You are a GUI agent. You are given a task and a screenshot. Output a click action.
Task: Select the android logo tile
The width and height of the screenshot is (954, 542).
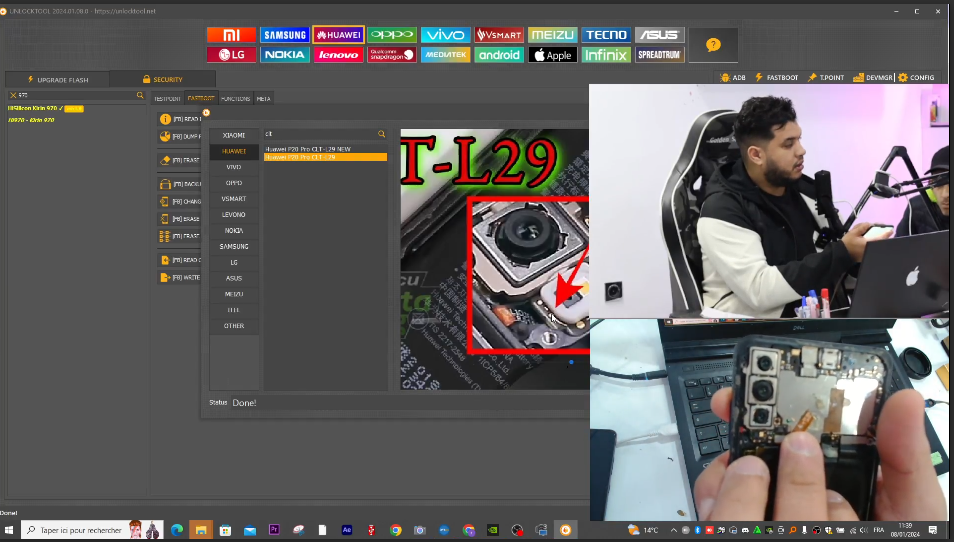click(x=499, y=55)
